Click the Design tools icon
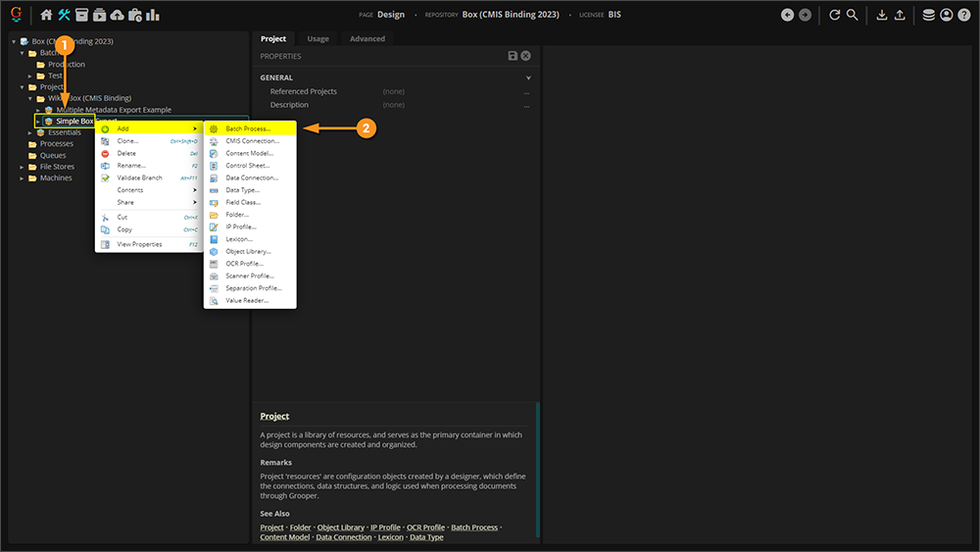The image size is (980, 552). [x=64, y=15]
